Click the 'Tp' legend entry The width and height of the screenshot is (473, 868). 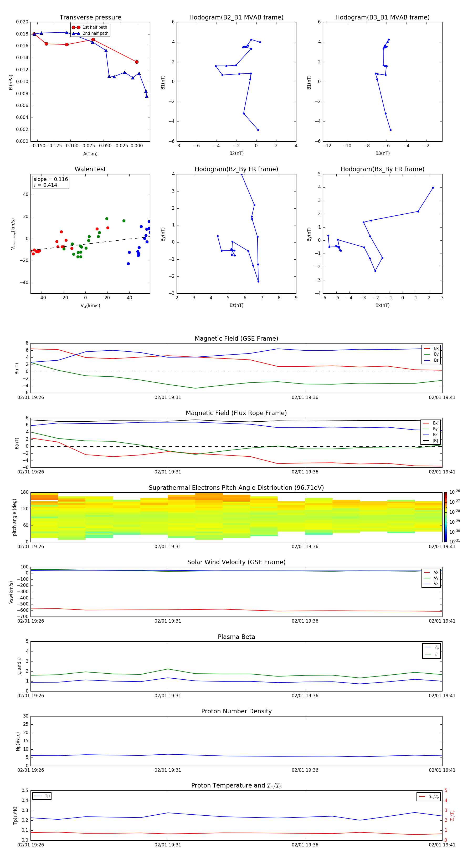pyautogui.click(x=42, y=796)
